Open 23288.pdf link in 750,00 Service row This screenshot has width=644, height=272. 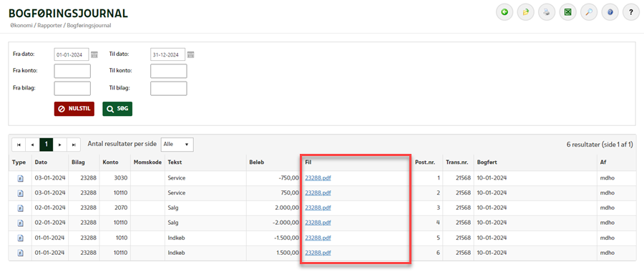click(x=318, y=193)
